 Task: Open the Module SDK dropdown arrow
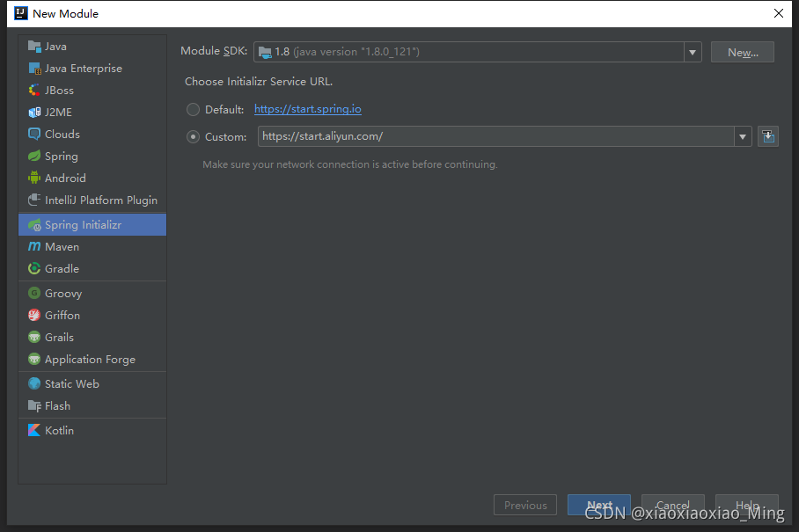tap(693, 52)
